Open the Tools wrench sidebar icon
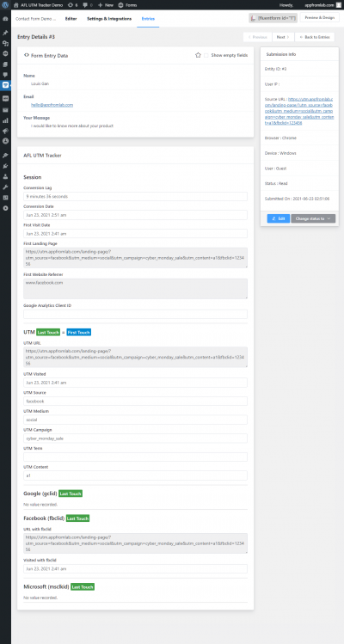344x644 pixels. [x=5, y=187]
